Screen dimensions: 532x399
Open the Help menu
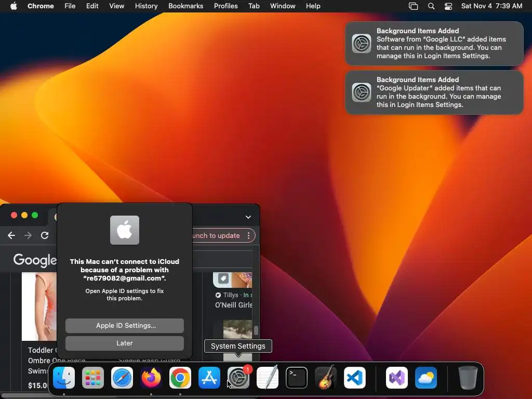(x=313, y=6)
